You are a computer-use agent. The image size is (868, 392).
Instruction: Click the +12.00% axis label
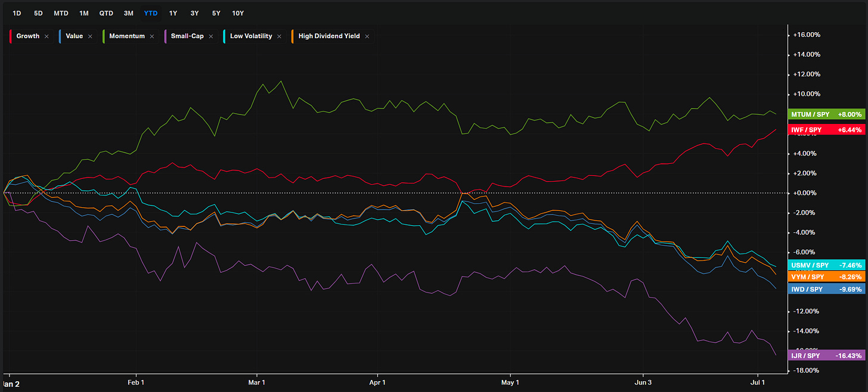point(807,74)
